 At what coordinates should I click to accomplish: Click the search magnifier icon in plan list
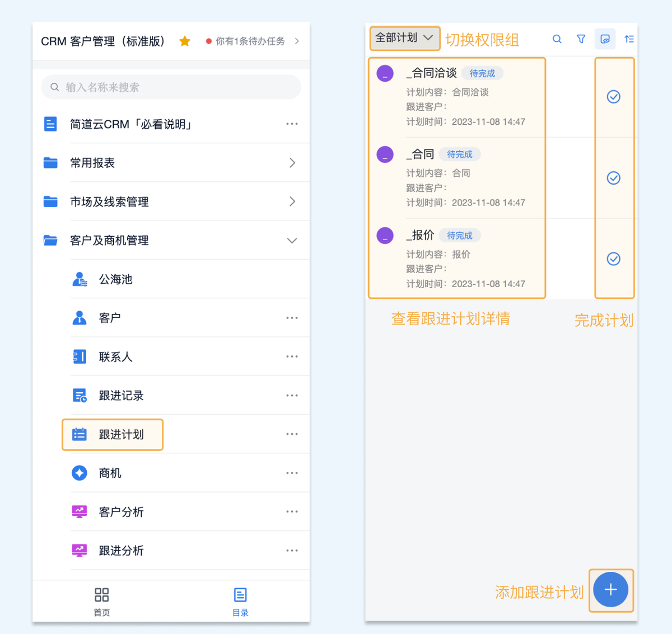[x=557, y=39]
